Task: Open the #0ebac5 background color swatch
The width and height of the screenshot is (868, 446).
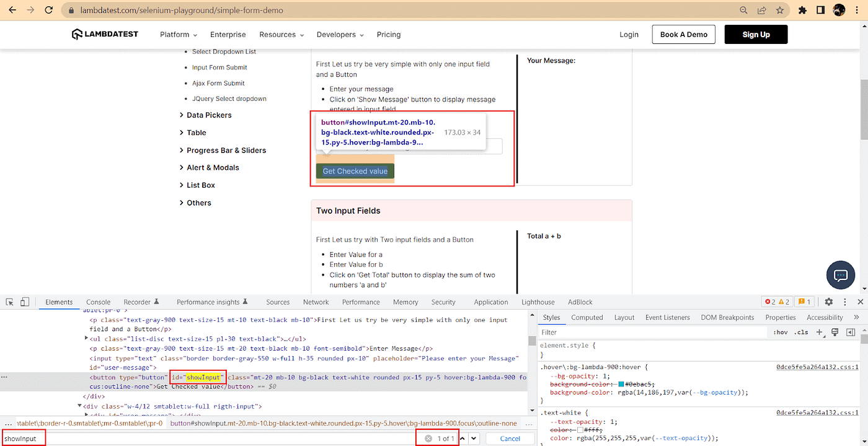Action: pos(622,385)
